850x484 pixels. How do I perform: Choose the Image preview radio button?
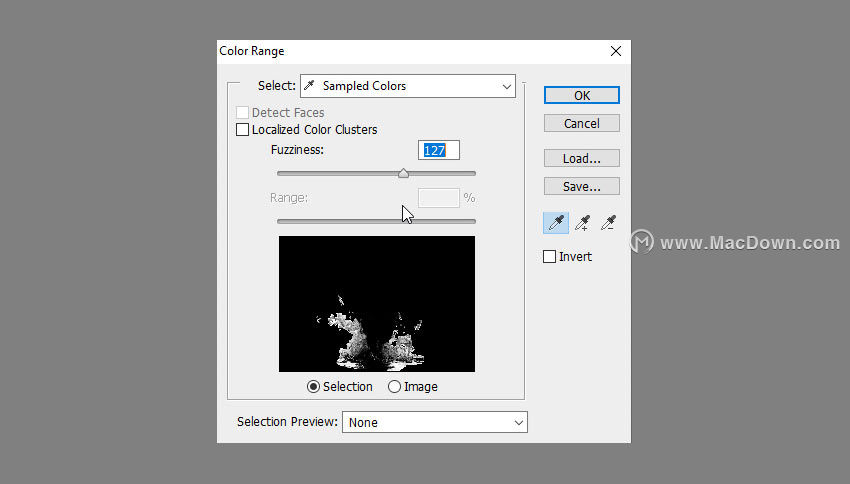394,386
